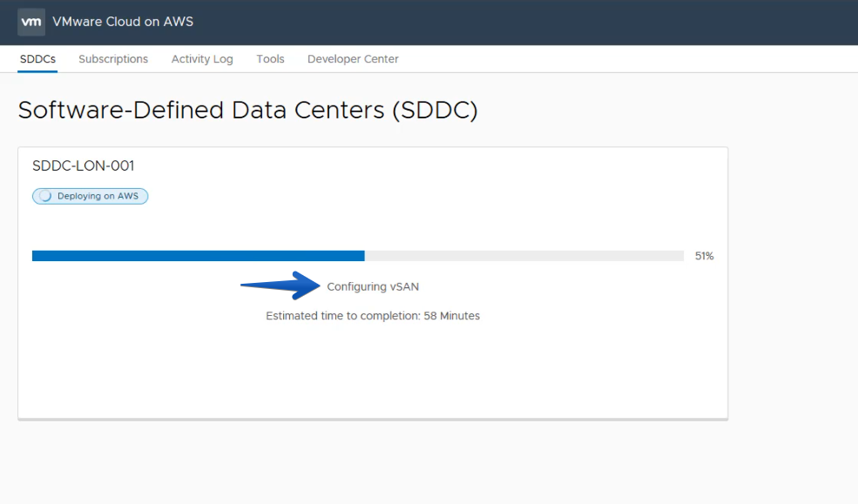Click the Deploying on AWS status badge
The height and width of the screenshot is (504, 858).
(91, 196)
